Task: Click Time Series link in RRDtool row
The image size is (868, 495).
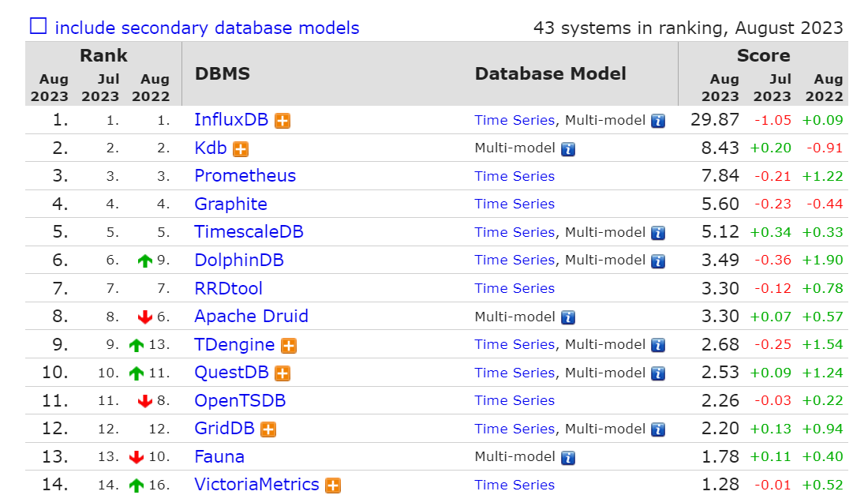Action: (514, 288)
